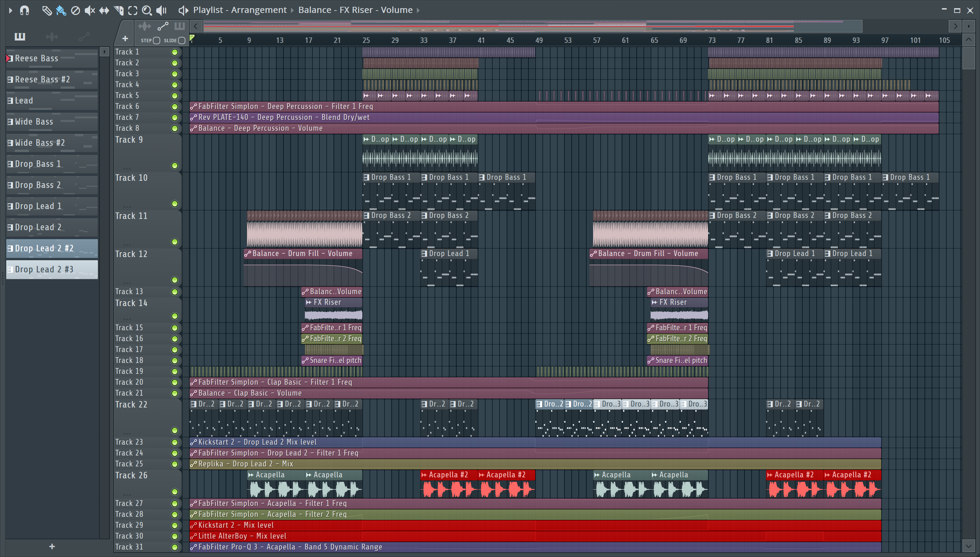
Task: Expand arrow after Arrangement breadcrumb
Action: click(x=292, y=10)
